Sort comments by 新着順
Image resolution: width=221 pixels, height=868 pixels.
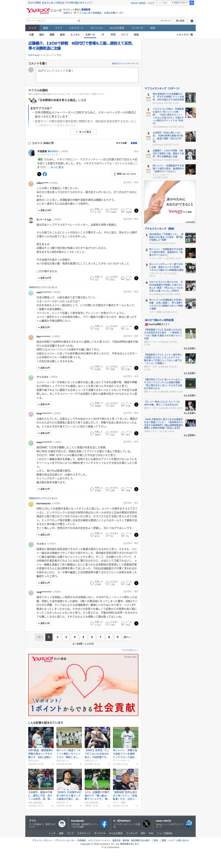coord(134,143)
